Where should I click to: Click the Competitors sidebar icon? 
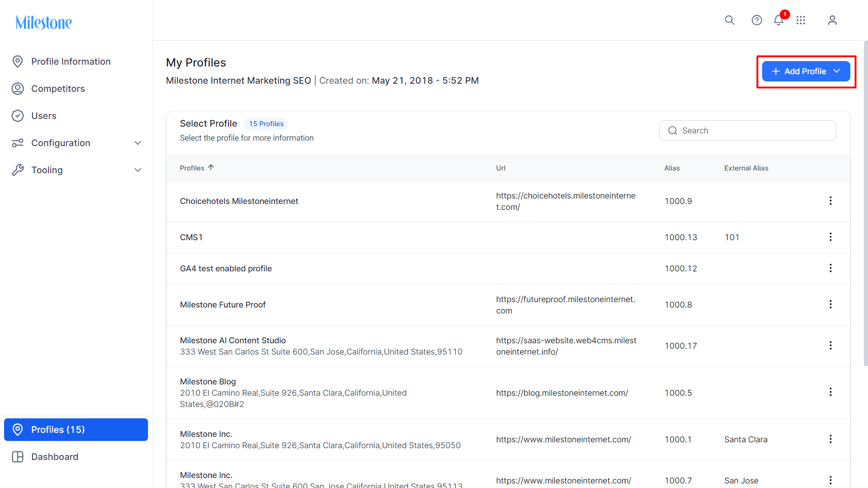click(18, 89)
